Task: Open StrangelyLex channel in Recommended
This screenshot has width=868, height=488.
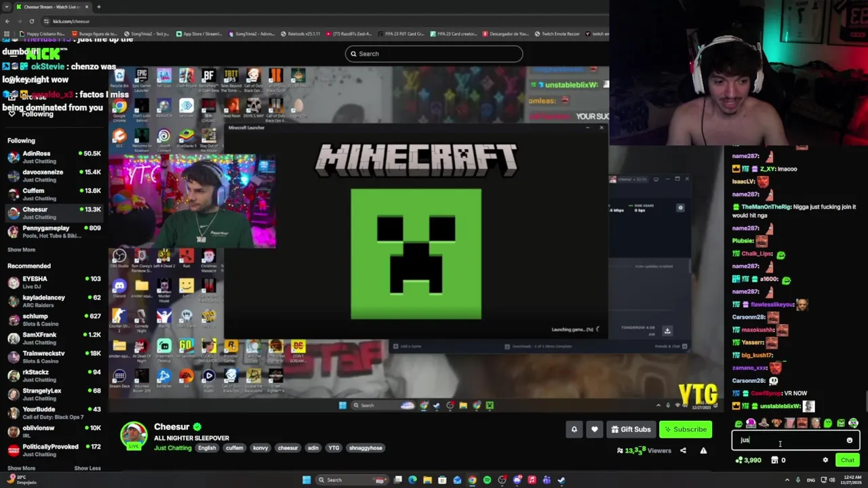Action: pyautogui.click(x=54, y=394)
